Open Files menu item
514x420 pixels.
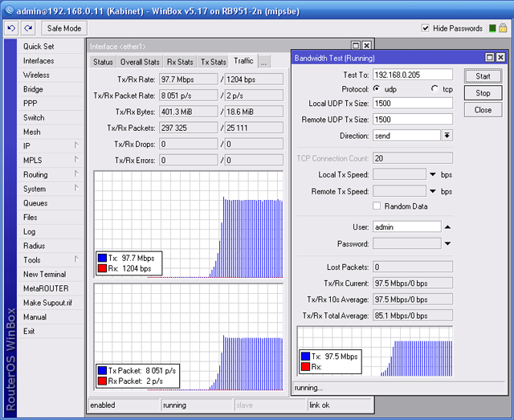click(51, 217)
